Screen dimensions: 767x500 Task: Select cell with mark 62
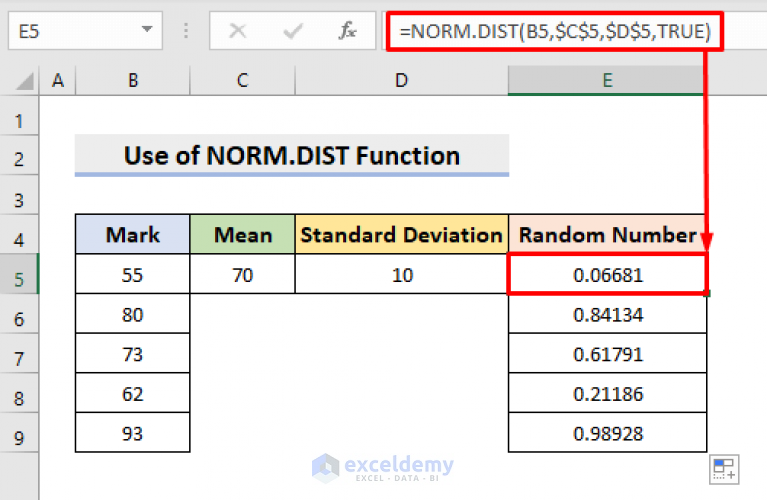click(x=133, y=393)
